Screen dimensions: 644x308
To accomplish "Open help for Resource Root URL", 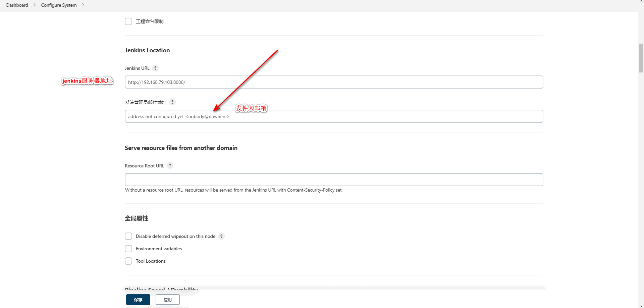I will click(170, 165).
